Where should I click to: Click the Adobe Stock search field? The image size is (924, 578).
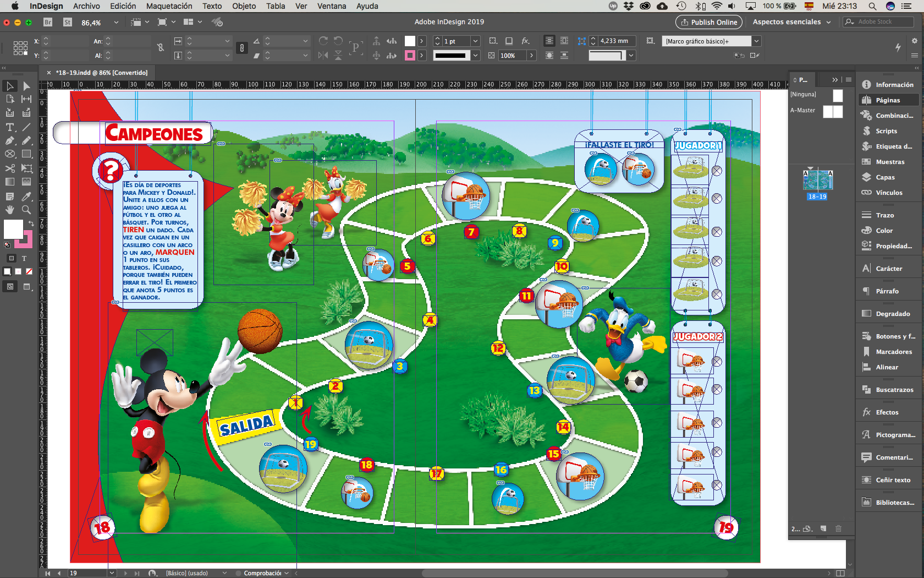pyautogui.click(x=878, y=22)
